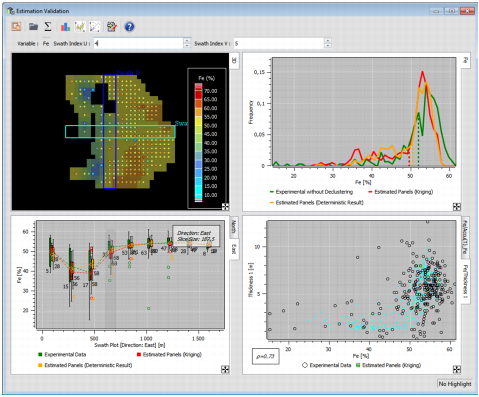Maximize the swath plot panel
This screenshot has height=397, width=479.
tap(225, 369)
